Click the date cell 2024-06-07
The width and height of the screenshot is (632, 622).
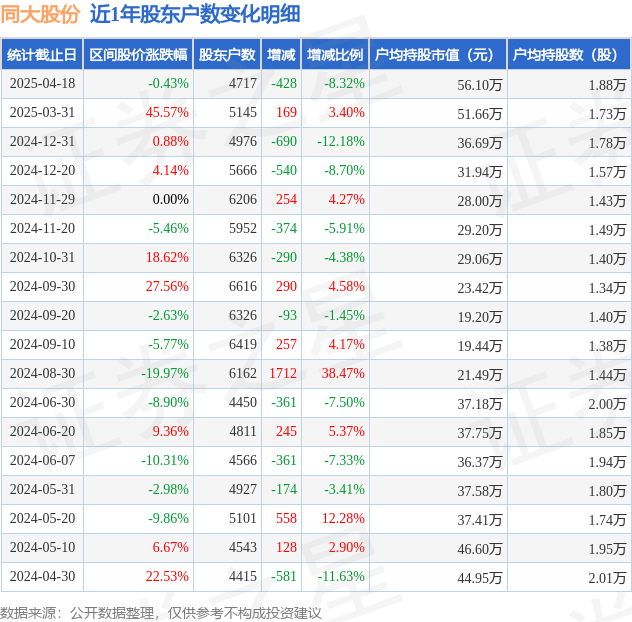pos(42,461)
